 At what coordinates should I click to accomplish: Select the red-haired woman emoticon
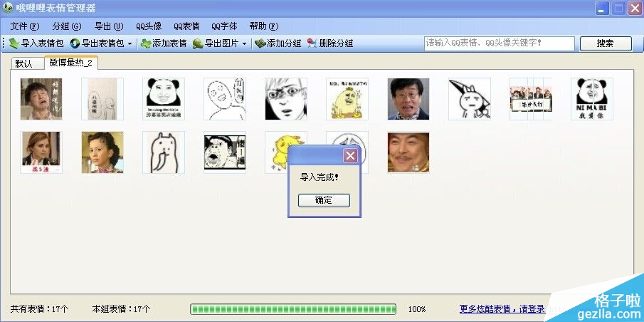41,152
